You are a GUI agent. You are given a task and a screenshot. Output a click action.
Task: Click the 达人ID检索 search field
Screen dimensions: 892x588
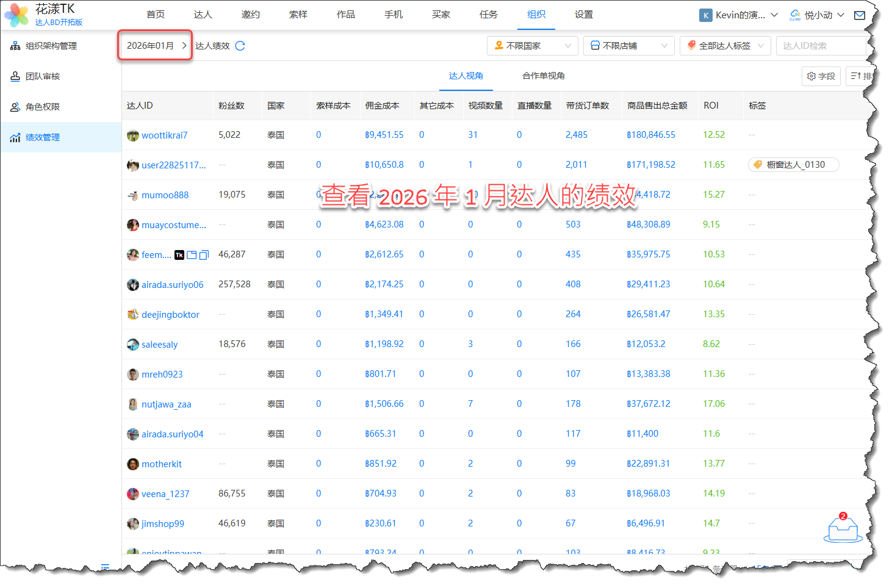[820, 46]
